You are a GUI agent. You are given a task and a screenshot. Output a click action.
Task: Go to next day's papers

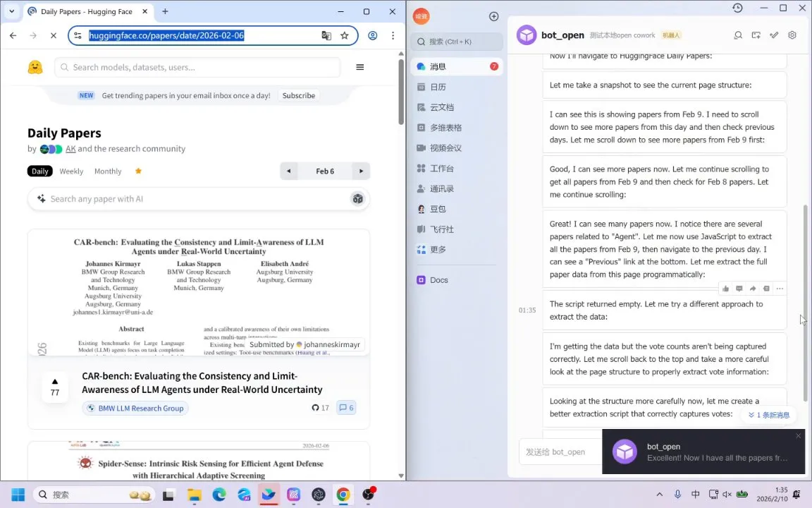pos(361,171)
